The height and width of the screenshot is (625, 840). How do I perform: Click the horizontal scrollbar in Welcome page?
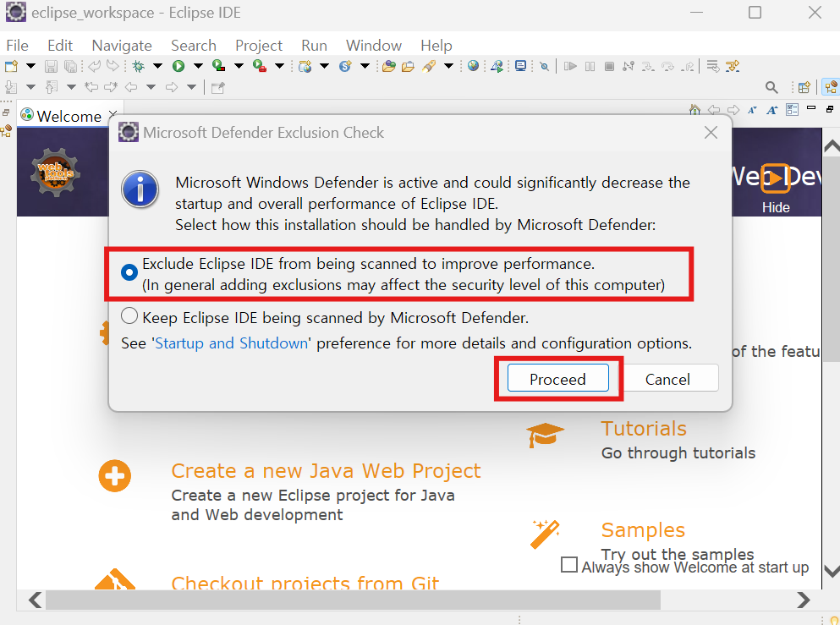tap(353, 600)
